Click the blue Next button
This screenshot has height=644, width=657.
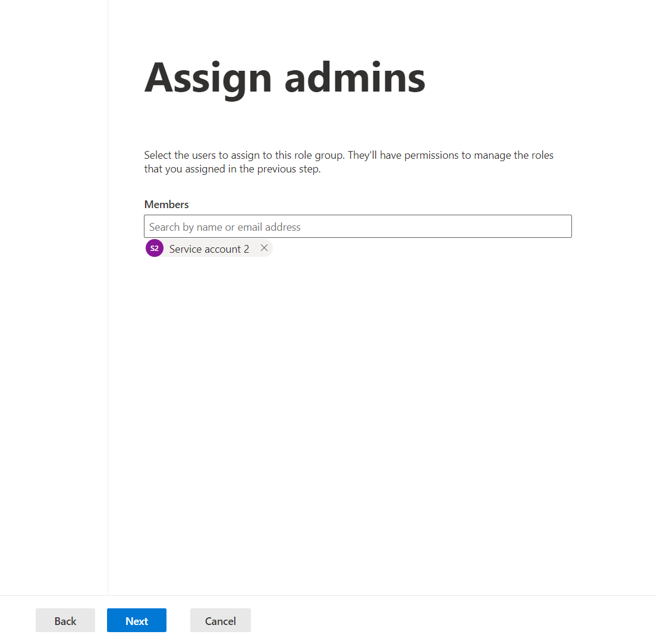tap(137, 620)
